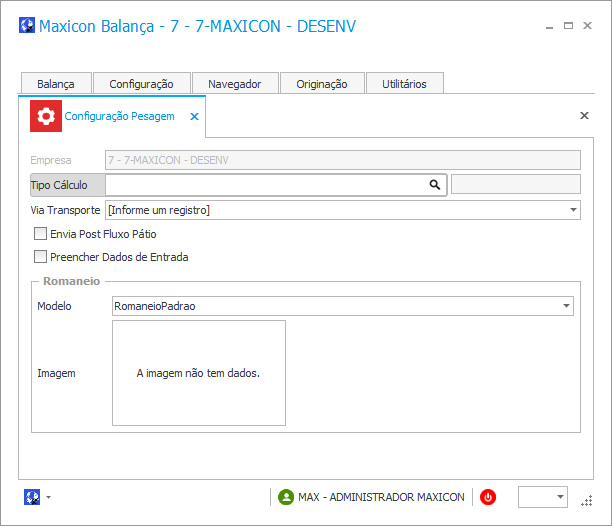The width and height of the screenshot is (612, 526).
Task: Open the Balança menu tab
Action: pyautogui.click(x=56, y=83)
